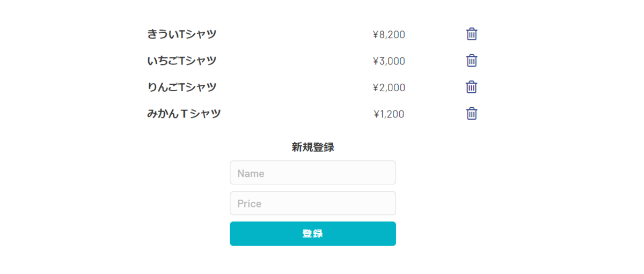
Task: Click trash icon for いちごTシャツ
Action: click(x=472, y=61)
